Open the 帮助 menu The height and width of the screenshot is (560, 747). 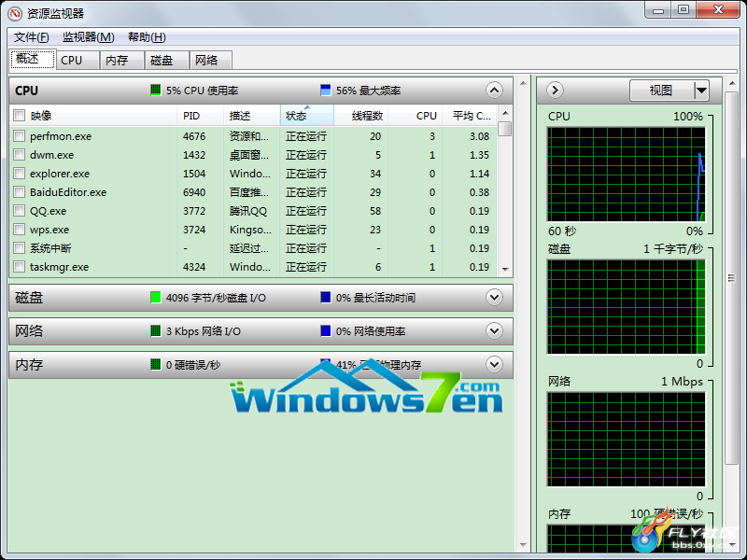pos(147,37)
